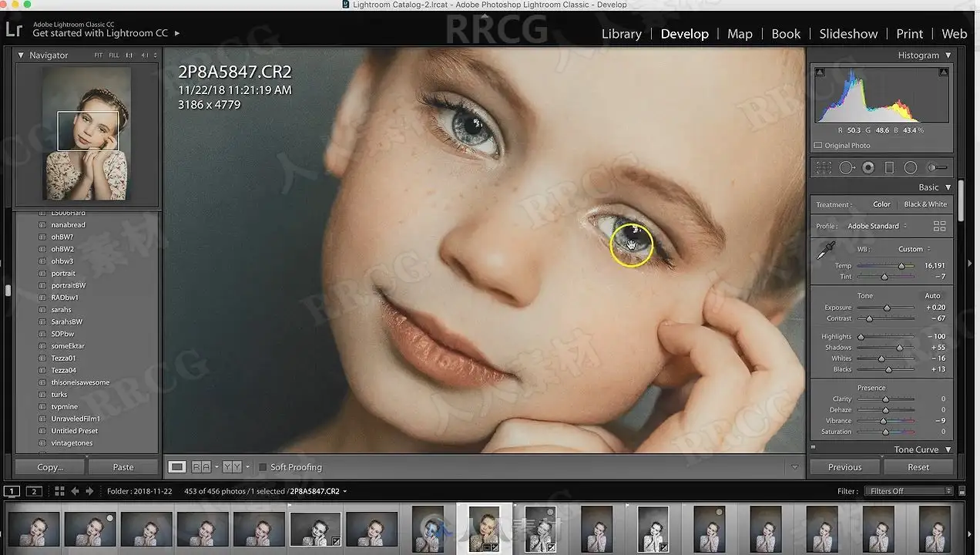Pick the White Balance eyedropper

coord(825,251)
